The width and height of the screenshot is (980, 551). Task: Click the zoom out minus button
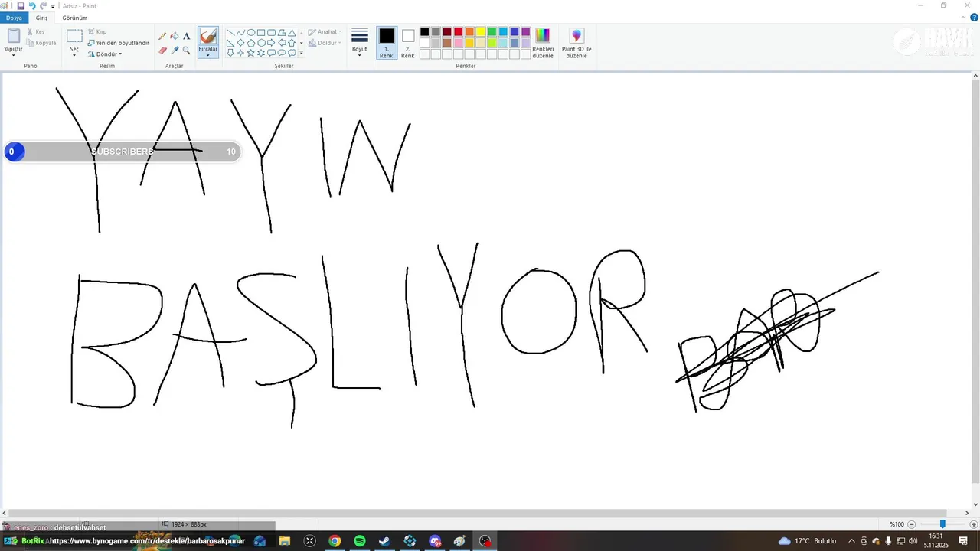912,524
